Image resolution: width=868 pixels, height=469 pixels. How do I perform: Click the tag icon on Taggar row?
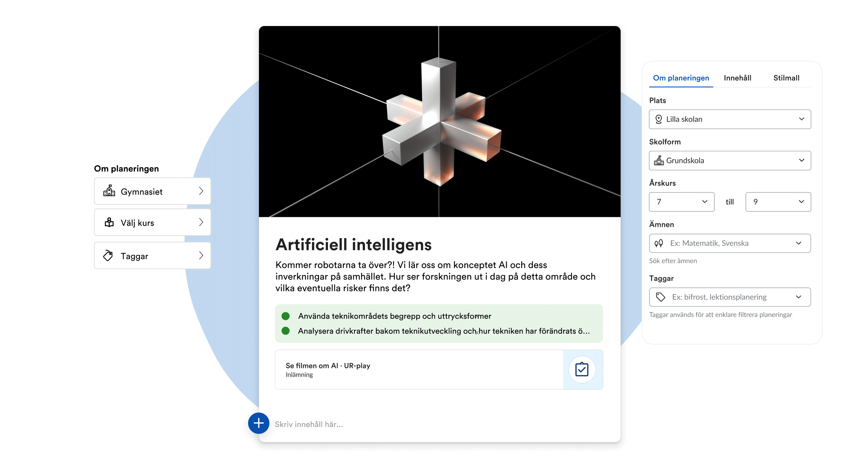coord(108,256)
